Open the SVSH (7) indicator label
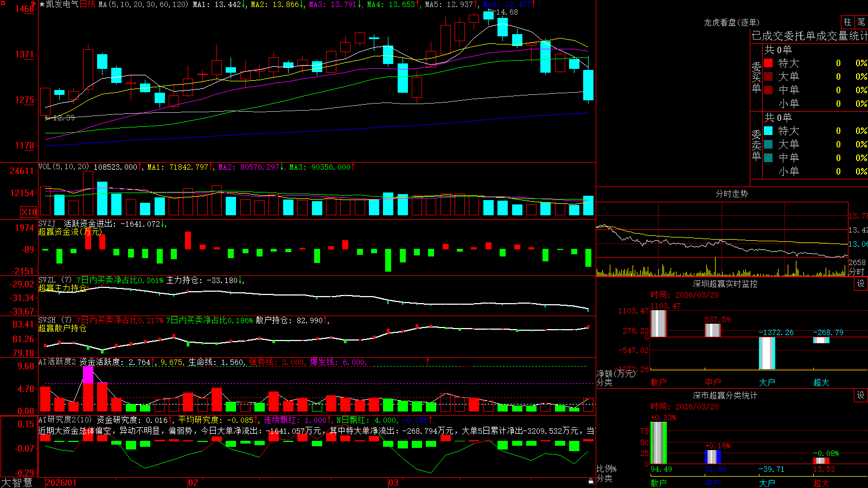Viewport: 868px width, 488px height. tap(55, 320)
